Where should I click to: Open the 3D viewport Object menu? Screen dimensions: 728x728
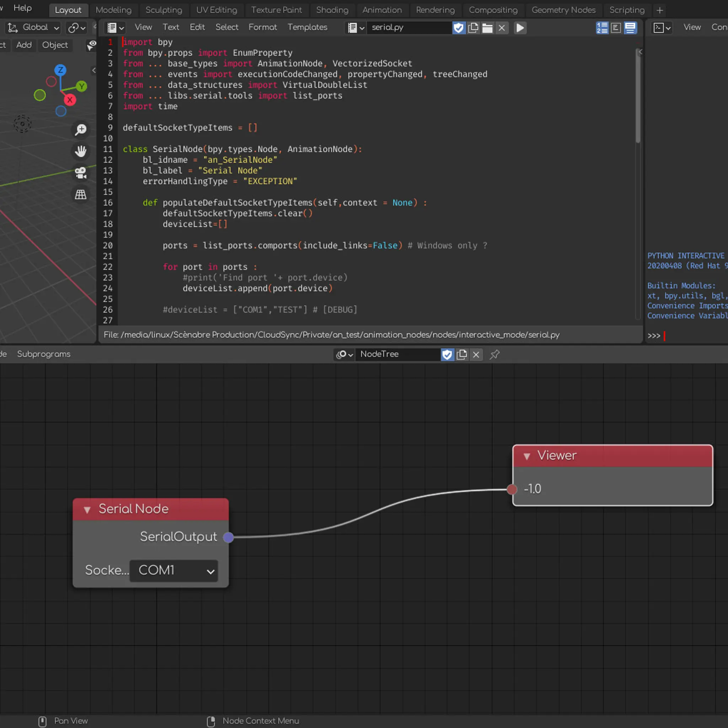click(55, 45)
